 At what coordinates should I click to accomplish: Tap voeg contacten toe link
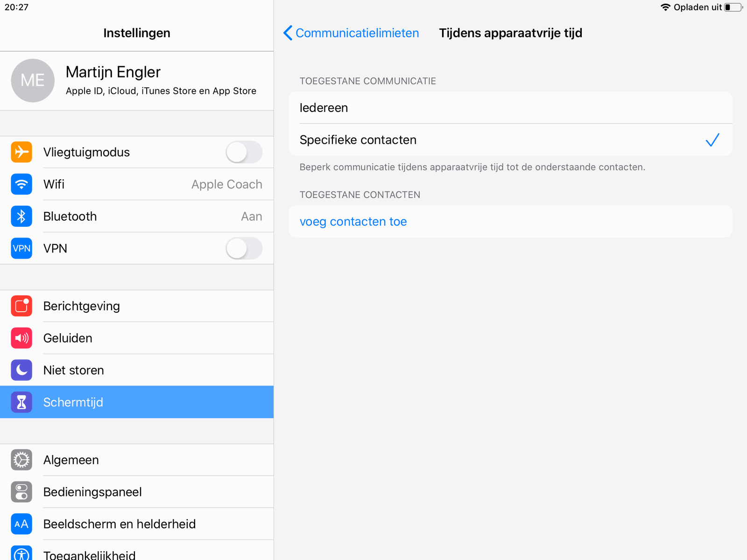tap(353, 222)
